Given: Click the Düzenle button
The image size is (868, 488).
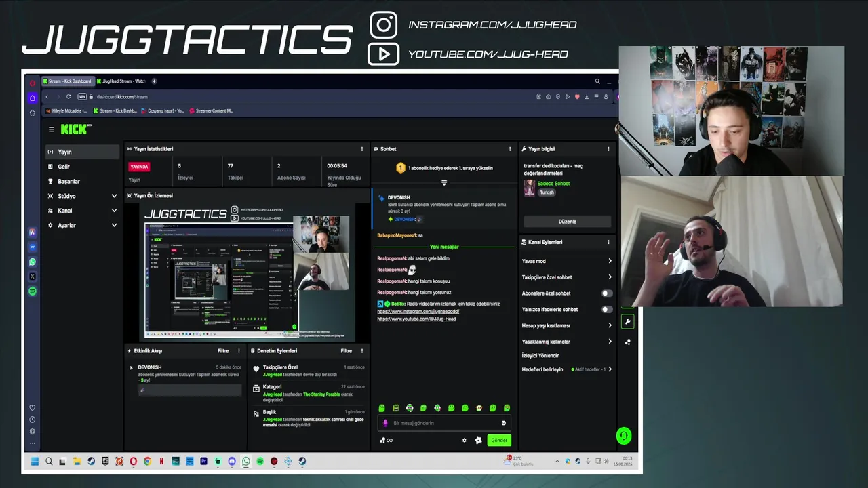Looking at the screenshot, I should (568, 222).
